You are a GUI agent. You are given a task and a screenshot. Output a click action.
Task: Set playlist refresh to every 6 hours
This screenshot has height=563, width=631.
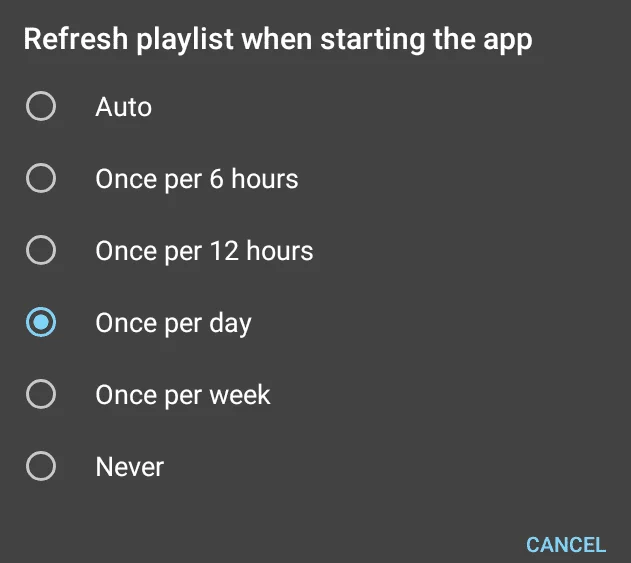pos(41,178)
